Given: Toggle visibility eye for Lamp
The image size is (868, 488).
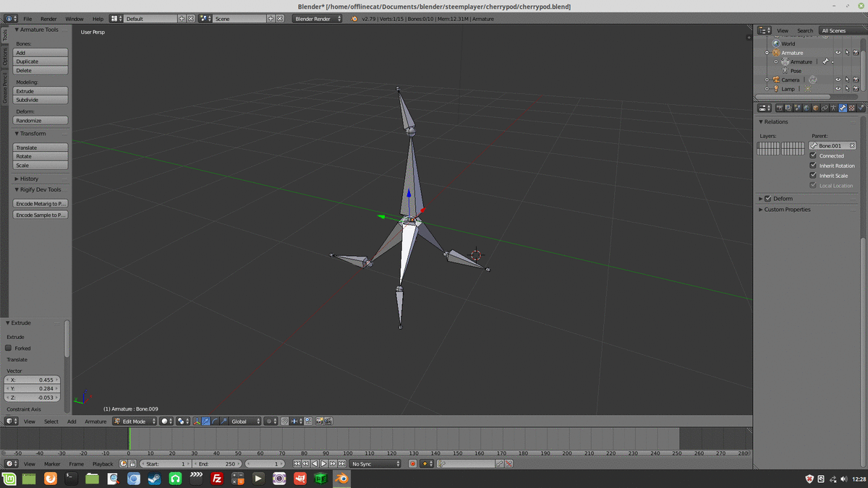Looking at the screenshot, I should [838, 89].
